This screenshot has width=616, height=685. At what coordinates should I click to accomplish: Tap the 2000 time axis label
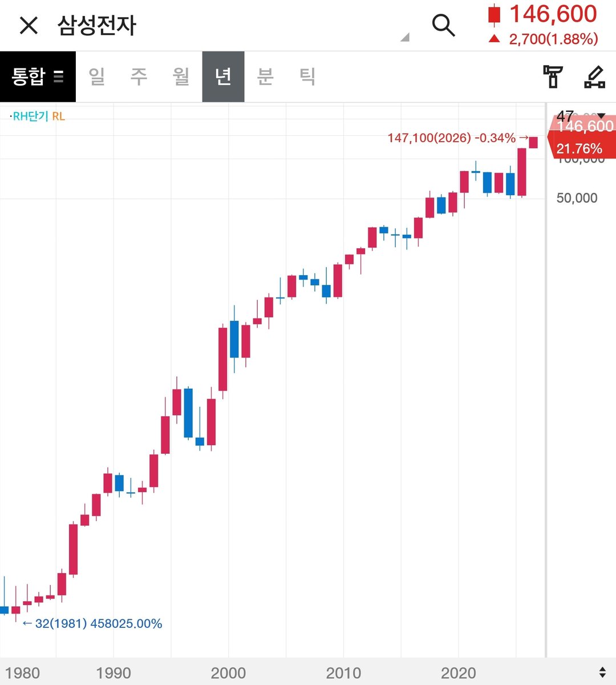pos(228,673)
